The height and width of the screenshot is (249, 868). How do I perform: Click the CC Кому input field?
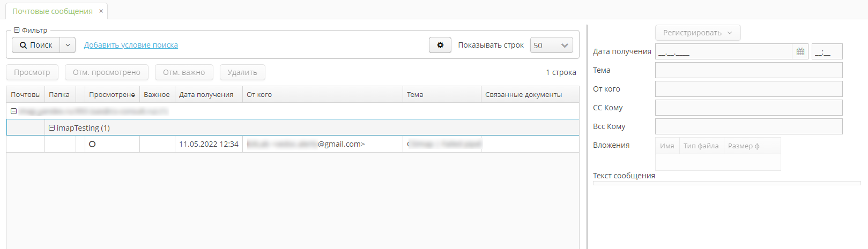[x=749, y=108]
